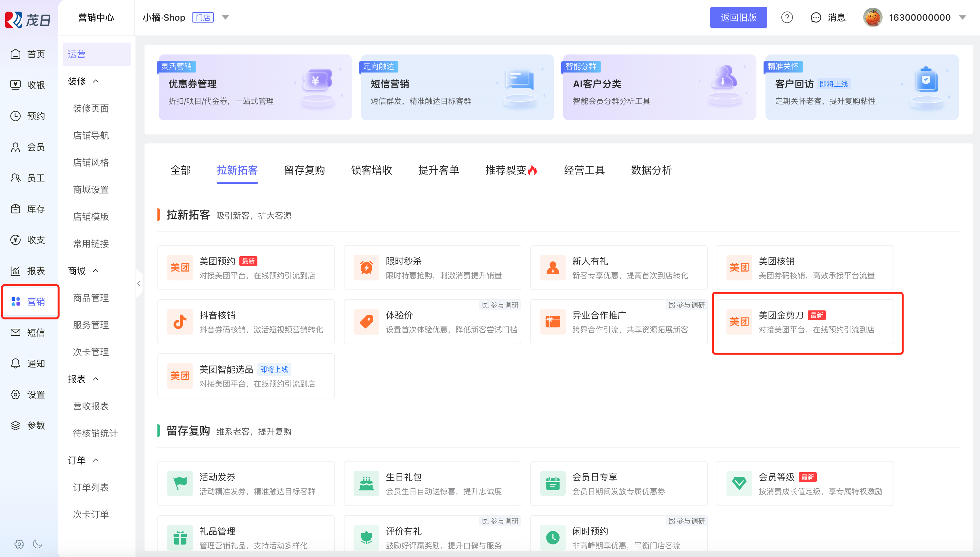
Task: Click the 通知 bell icon in sidebar
Action: (15, 363)
